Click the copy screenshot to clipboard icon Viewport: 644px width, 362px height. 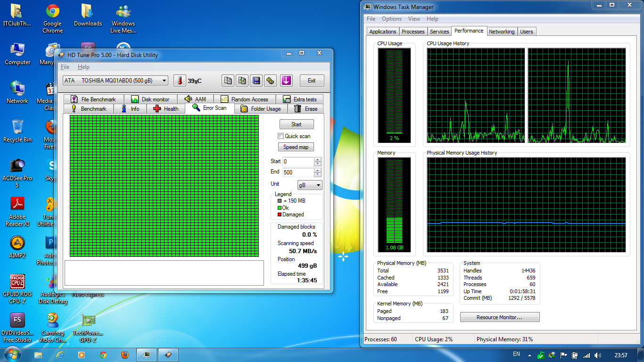[242, 81]
